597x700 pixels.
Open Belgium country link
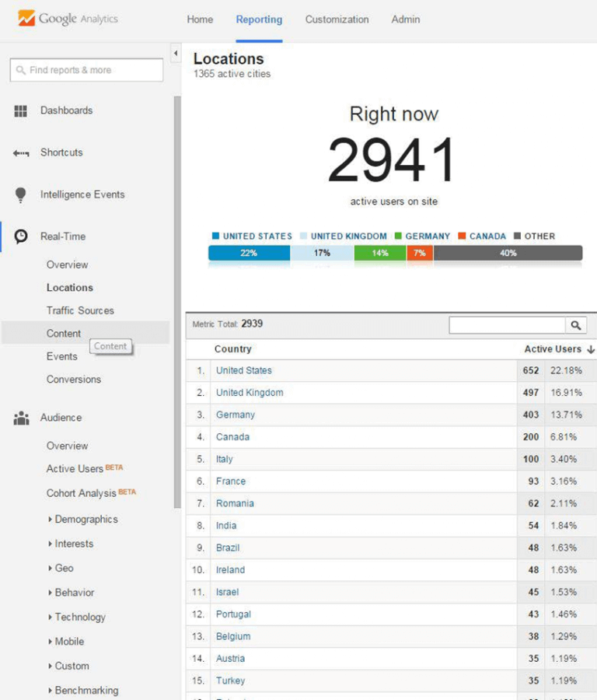point(233,636)
